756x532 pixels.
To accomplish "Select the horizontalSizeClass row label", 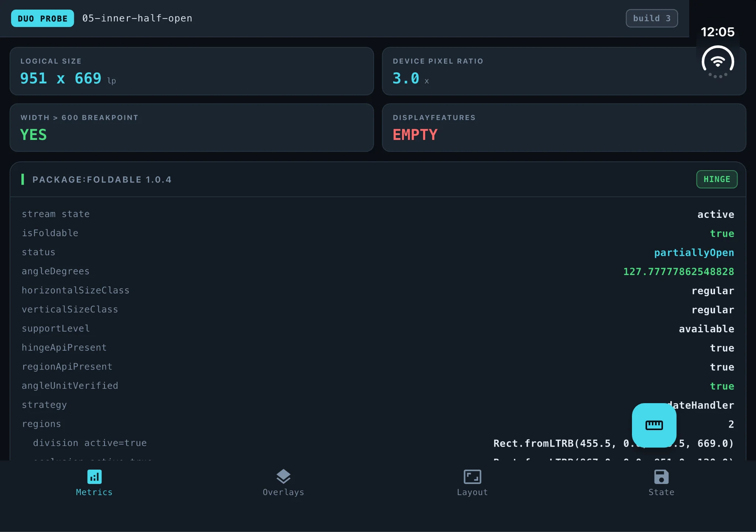I will pos(76,291).
